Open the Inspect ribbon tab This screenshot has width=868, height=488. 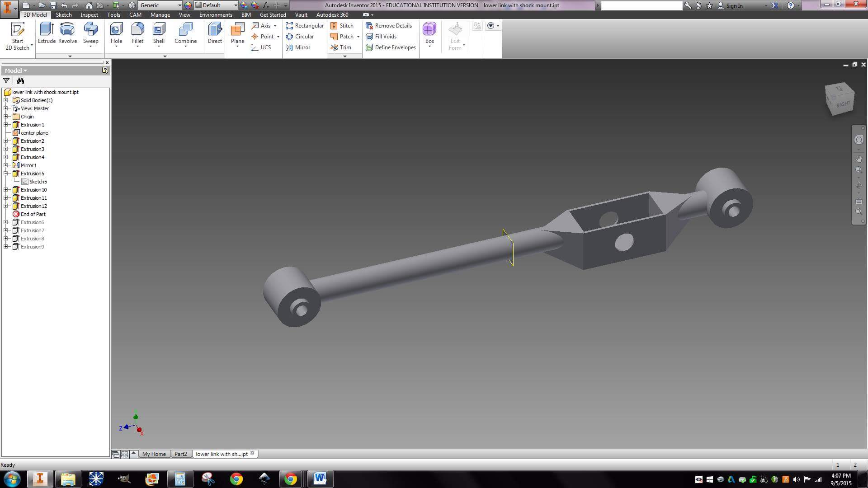tap(89, 15)
